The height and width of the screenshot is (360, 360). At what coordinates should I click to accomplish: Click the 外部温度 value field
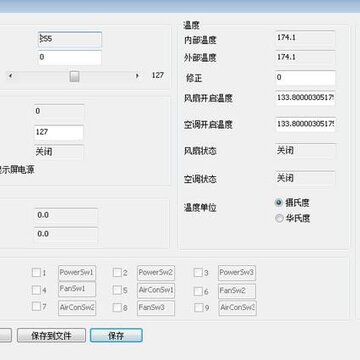tap(305, 58)
